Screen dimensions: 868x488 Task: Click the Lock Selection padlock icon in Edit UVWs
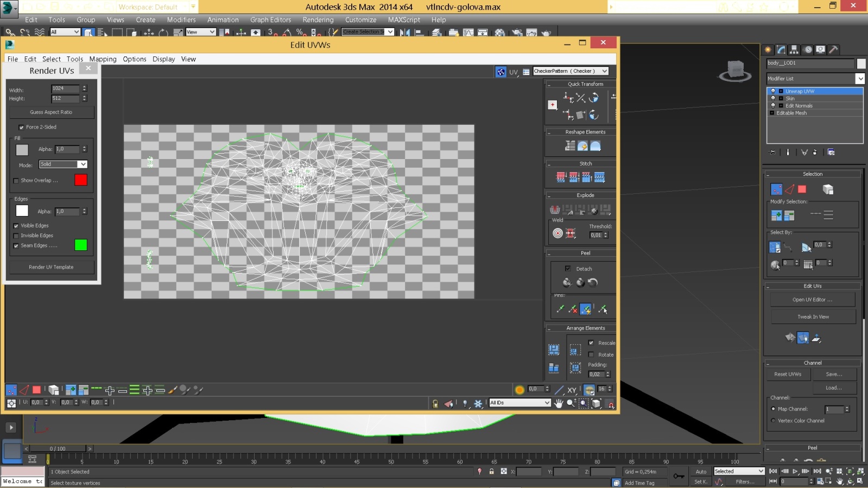435,403
